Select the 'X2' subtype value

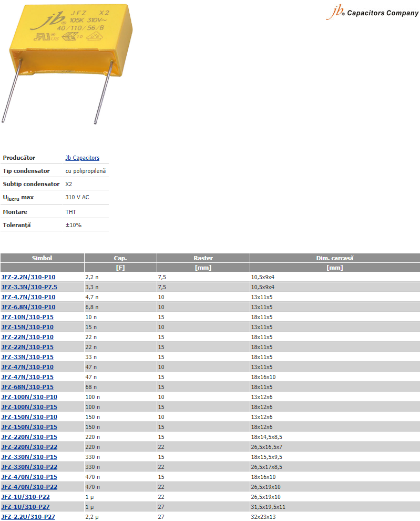point(68,184)
